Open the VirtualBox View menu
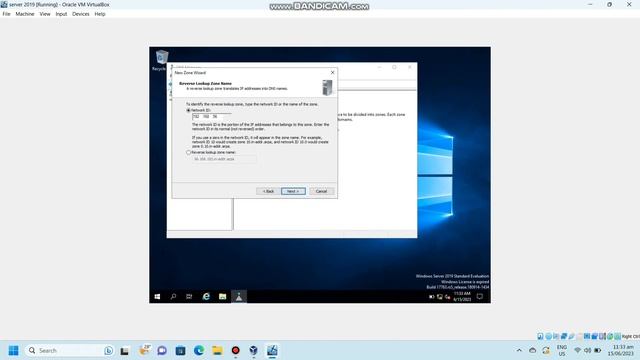The width and height of the screenshot is (640, 360). 45,14
